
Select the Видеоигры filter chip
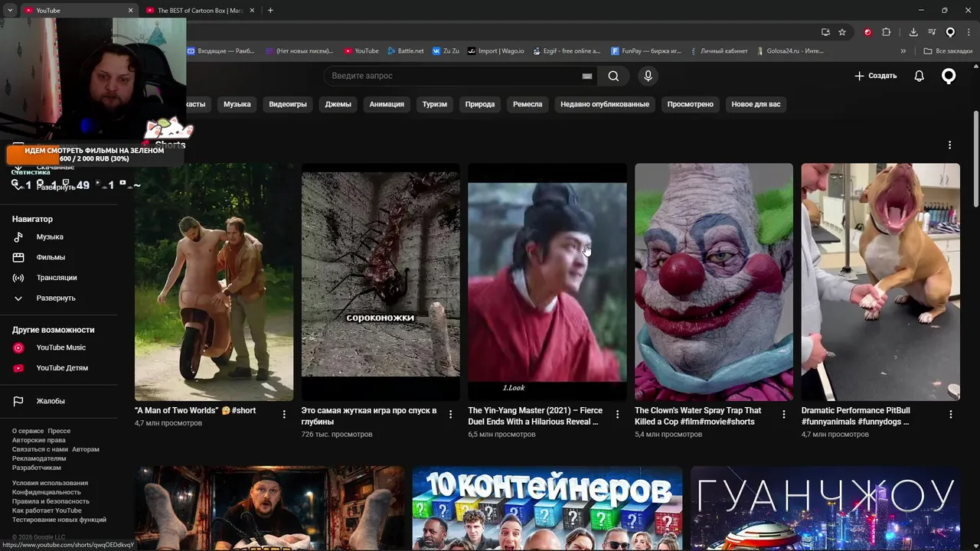click(288, 104)
